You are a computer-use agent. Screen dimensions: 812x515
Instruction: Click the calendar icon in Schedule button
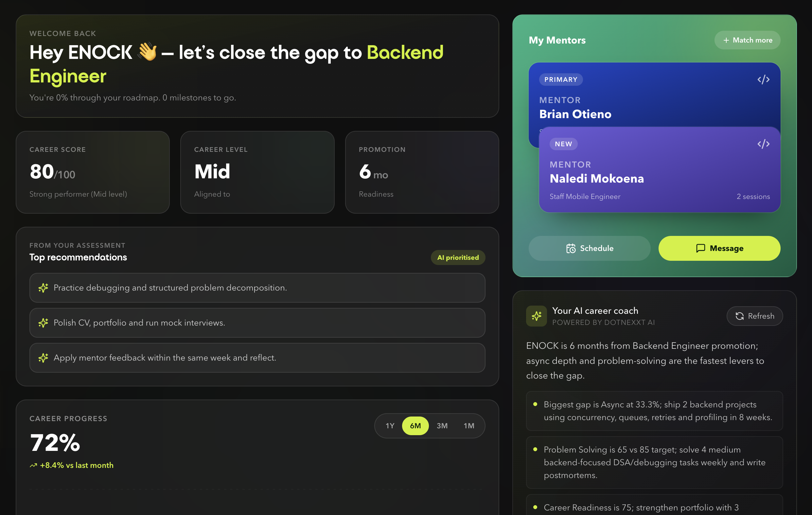tap(571, 249)
